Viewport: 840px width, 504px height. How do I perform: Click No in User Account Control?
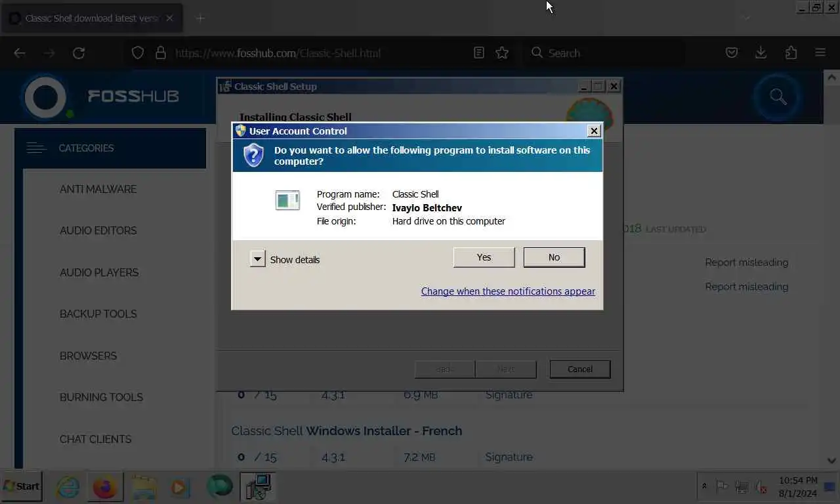pyautogui.click(x=554, y=257)
